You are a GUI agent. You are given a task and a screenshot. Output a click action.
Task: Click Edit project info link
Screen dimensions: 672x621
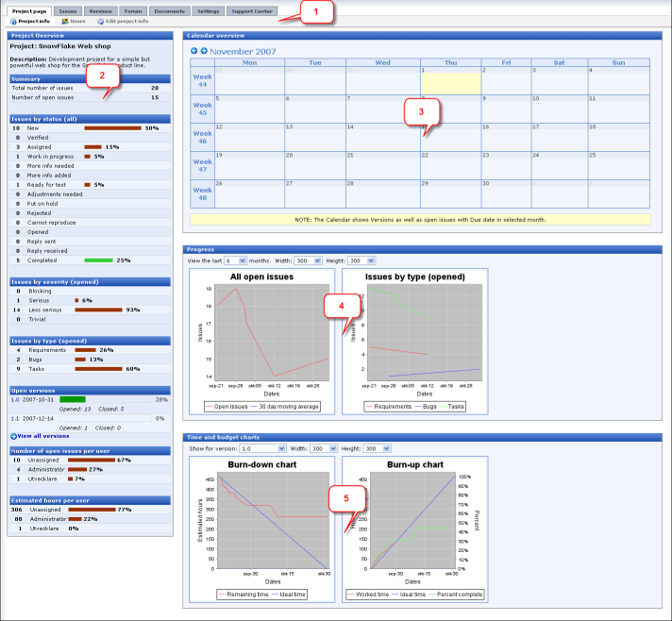[x=127, y=21]
